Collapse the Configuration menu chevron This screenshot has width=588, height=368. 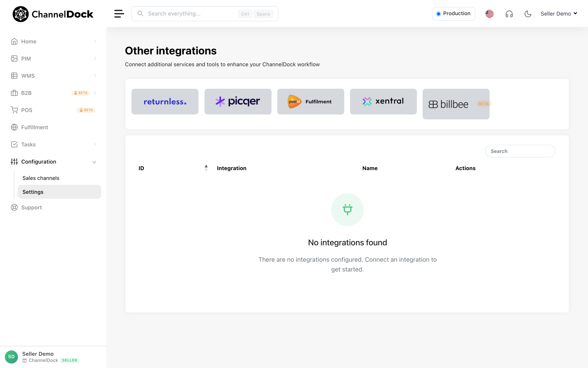pos(94,162)
